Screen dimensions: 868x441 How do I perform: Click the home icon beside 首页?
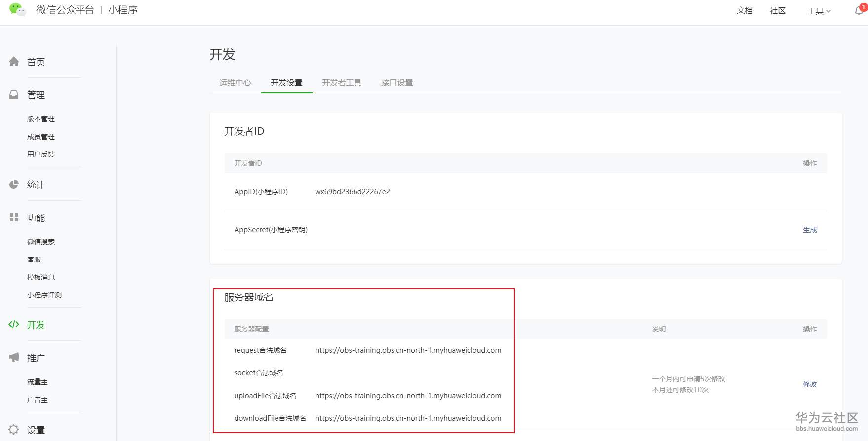pos(14,62)
